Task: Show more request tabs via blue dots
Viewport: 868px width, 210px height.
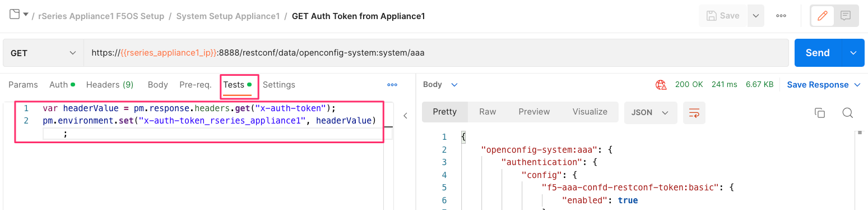Action: (x=392, y=85)
